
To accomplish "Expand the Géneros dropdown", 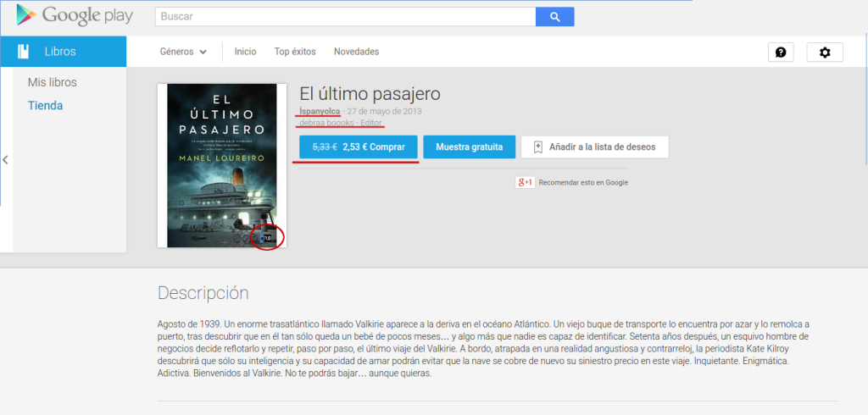I will [183, 52].
